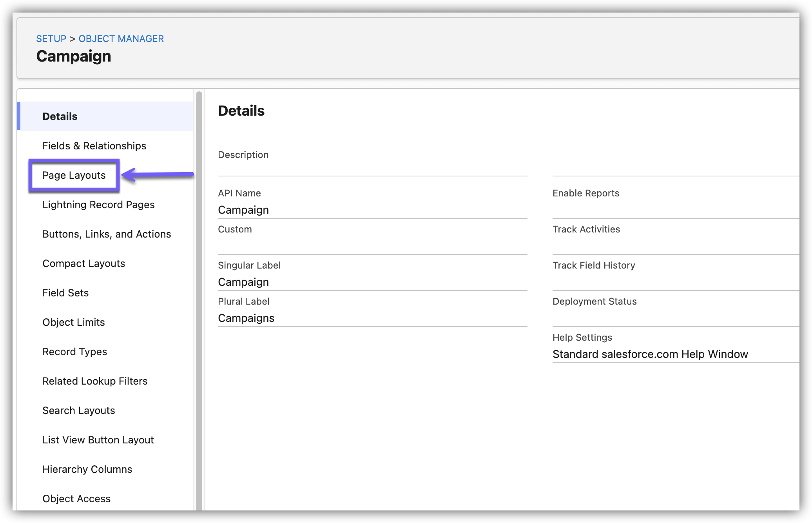The width and height of the screenshot is (812, 523).
Task: Click the Campaigns plural label value
Action: pyautogui.click(x=246, y=318)
